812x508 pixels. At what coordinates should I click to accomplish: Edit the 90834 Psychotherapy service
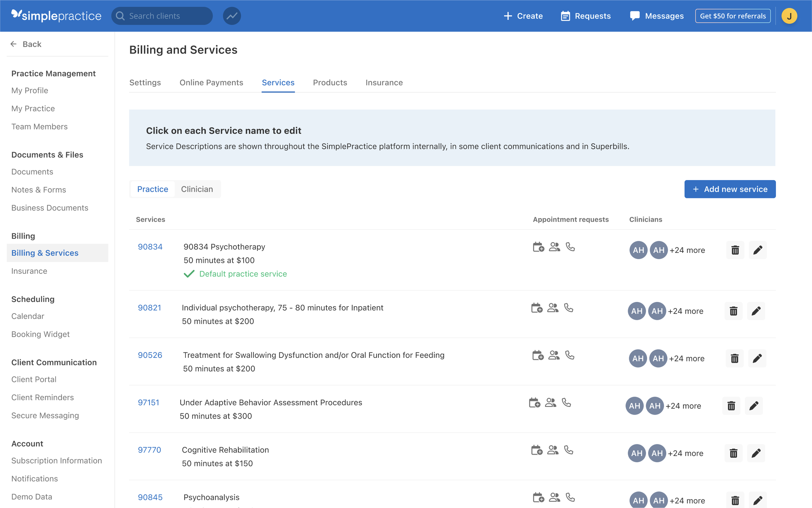coord(757,250)
